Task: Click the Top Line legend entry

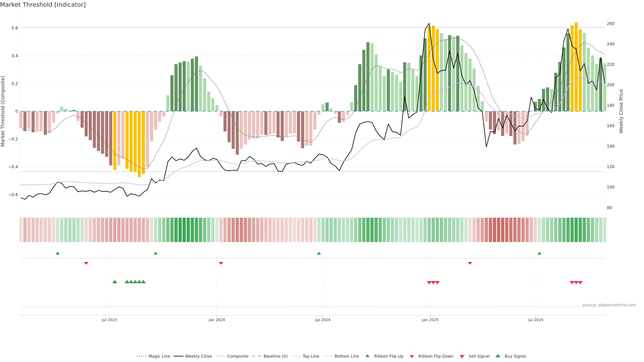Action: click(311, 356)
